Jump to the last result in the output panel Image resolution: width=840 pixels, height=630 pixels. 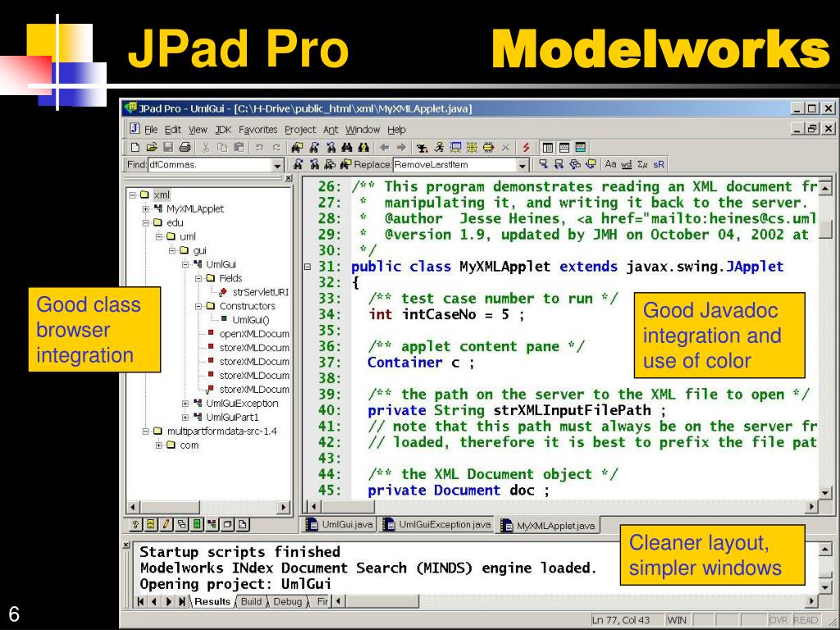pos(182,601)
